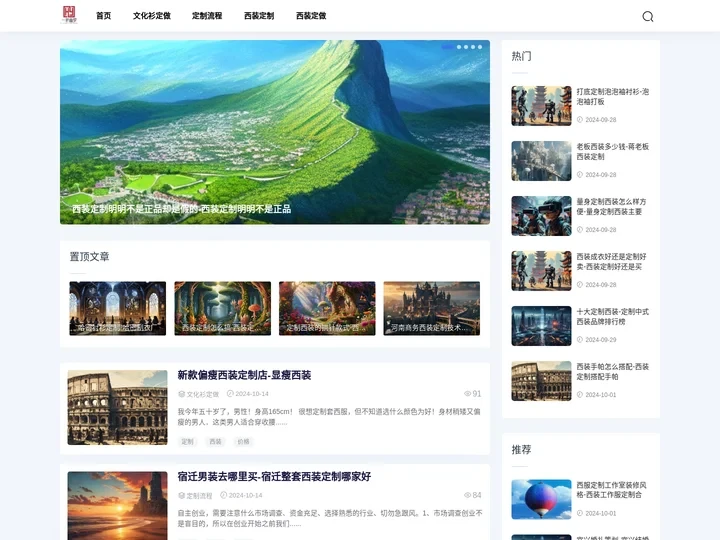Open sidebar link 十大定制西装-定制中式西装品牌排行榜
This screenshot has height=540, width=720.
613,316
